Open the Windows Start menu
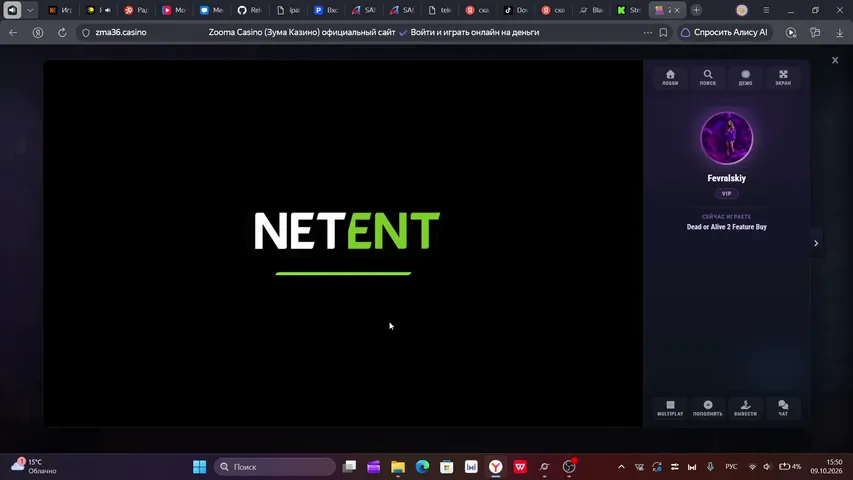Viewport: 853px width, 480px height. coord(200,466)
